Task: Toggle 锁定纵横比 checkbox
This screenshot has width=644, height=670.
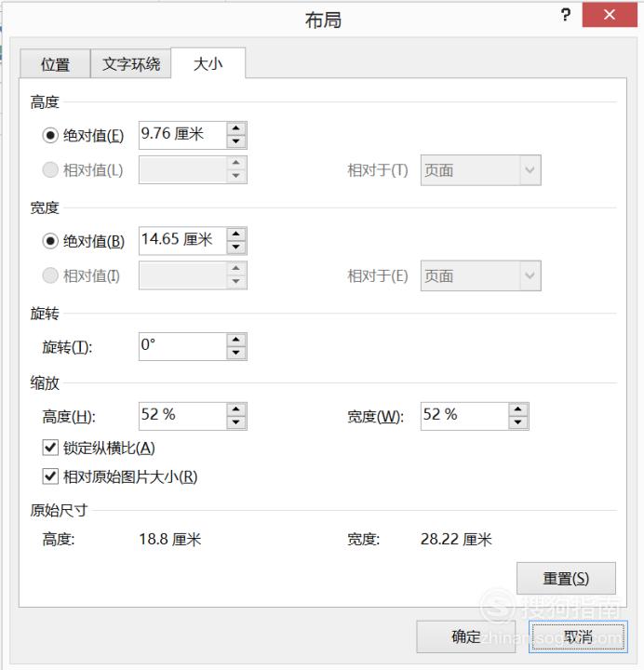Action: coord(50,448)
